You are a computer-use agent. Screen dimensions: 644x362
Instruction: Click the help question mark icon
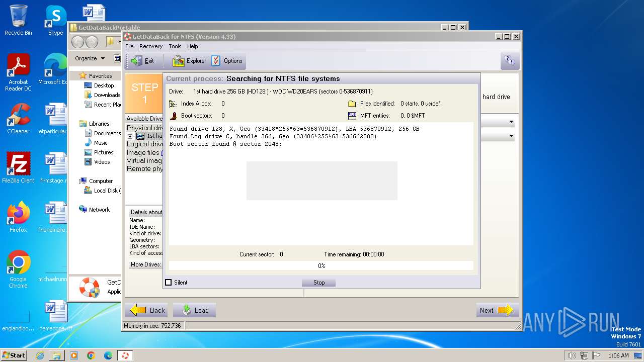click(x=510, y=61)
